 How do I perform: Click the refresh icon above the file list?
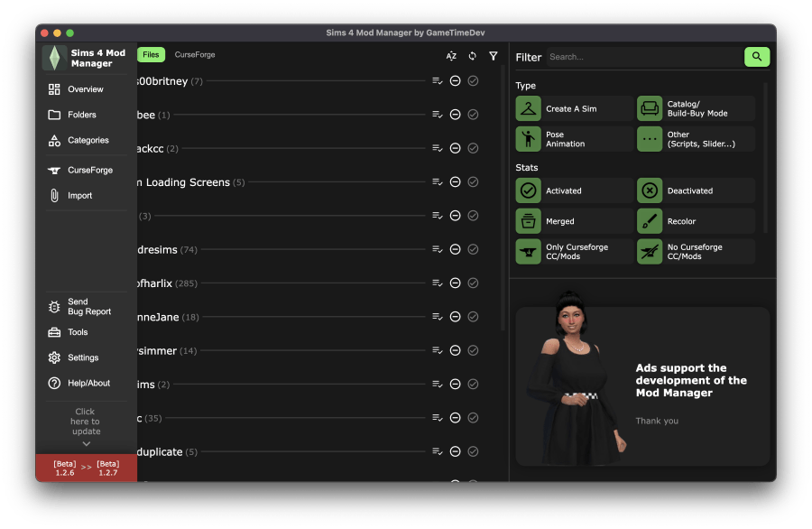472,56
